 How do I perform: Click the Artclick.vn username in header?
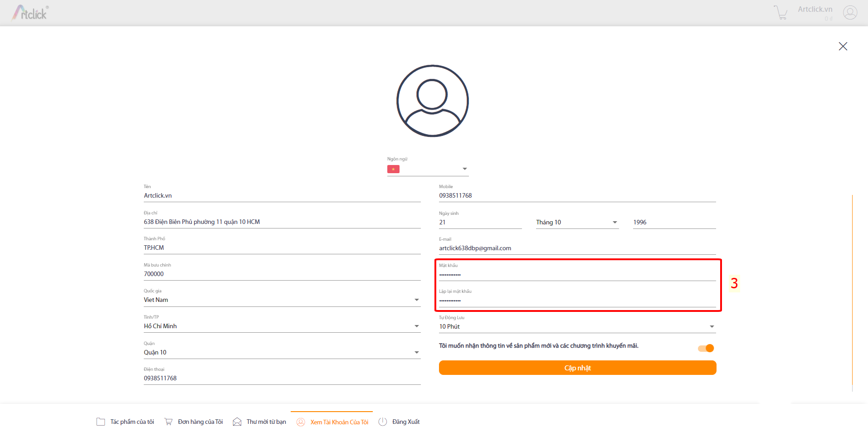(x=815, y=10)
